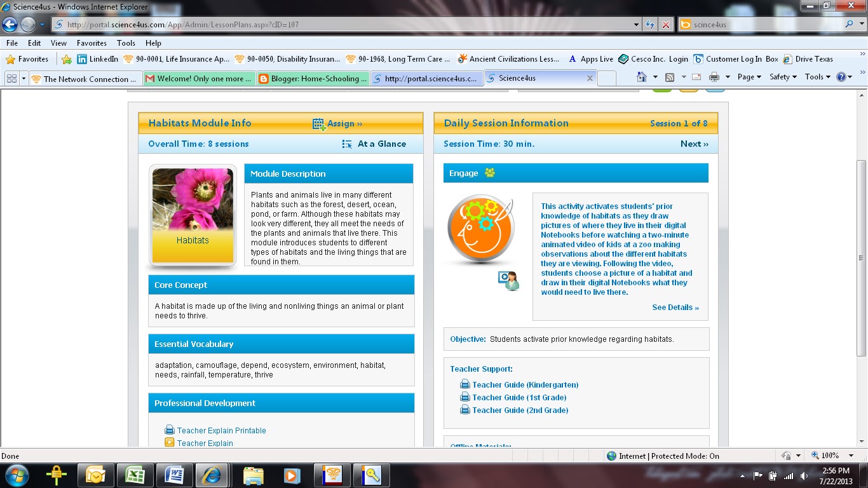The image size is (868, 488).
Task: Click the At a Glance link
Action: click(382, 144)
